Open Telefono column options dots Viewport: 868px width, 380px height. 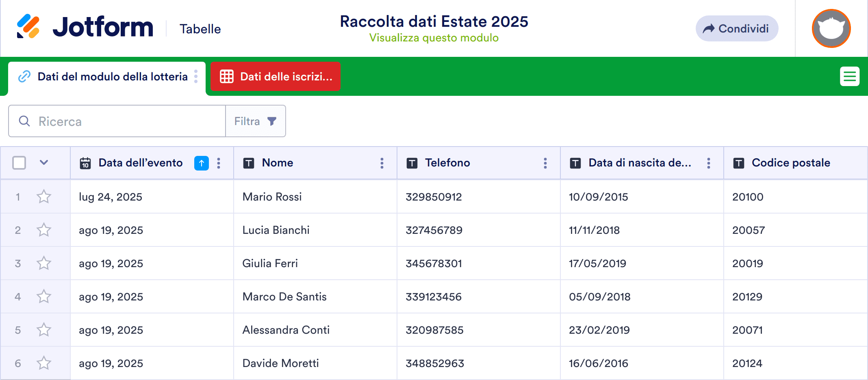coord(545,163)
